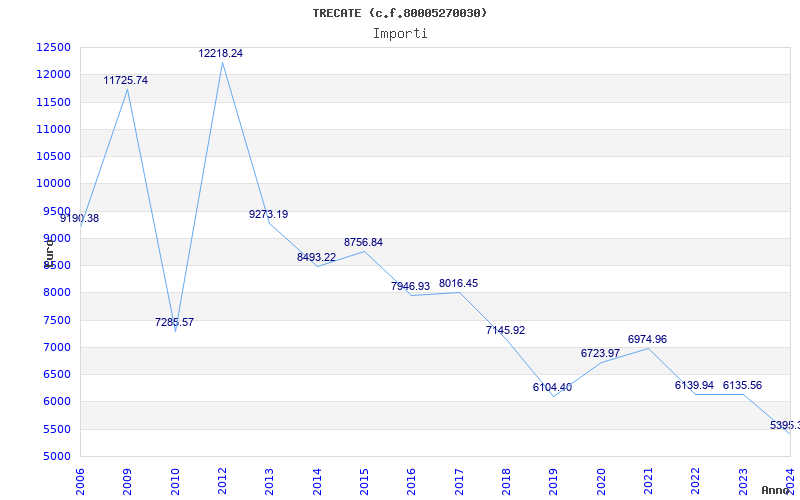The image size is (800, 500).
Task: Select year 2022 on the x-axis
Action: coord(695,482)
